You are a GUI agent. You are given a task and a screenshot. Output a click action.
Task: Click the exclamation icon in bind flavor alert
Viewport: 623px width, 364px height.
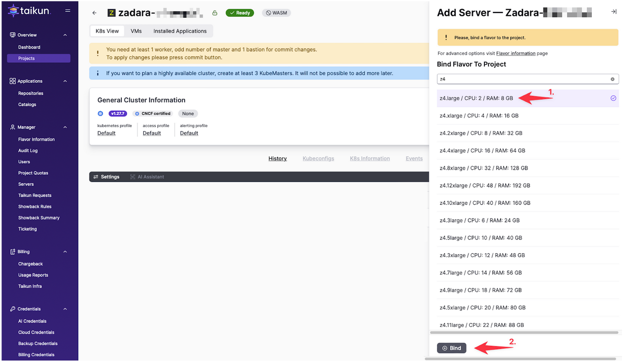click(x=446, y=38)
